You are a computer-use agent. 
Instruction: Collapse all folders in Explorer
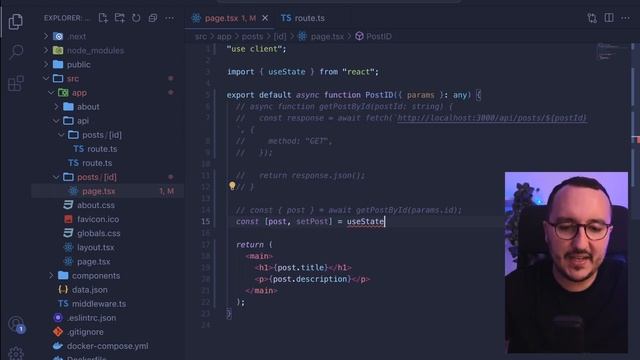153,18
